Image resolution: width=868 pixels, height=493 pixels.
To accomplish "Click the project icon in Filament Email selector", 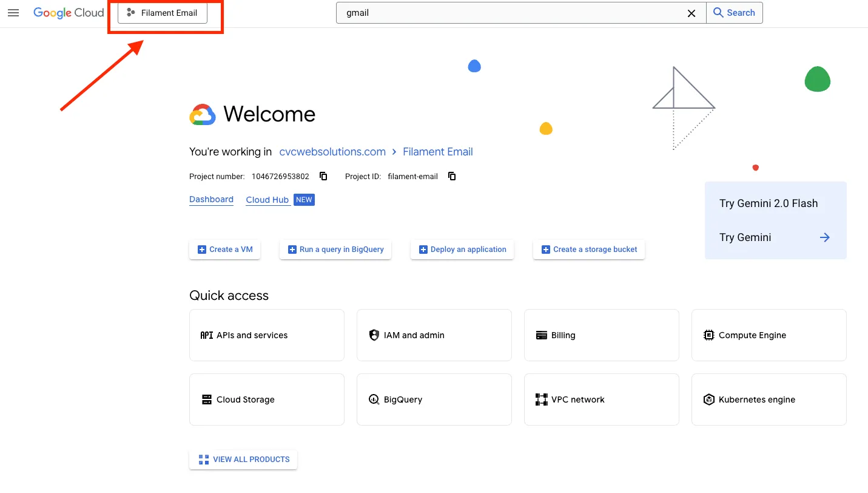I will tap(130, 13).
